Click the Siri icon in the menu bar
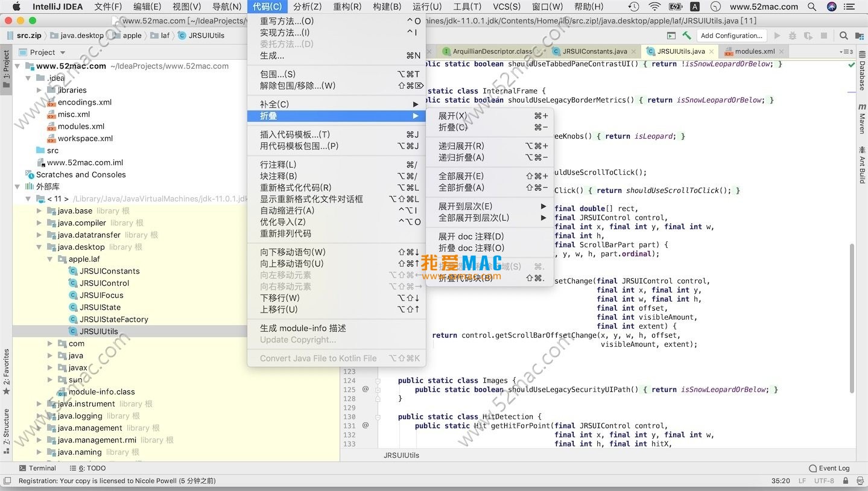Screen dimensions: 868x491 [x=832, y=7]
